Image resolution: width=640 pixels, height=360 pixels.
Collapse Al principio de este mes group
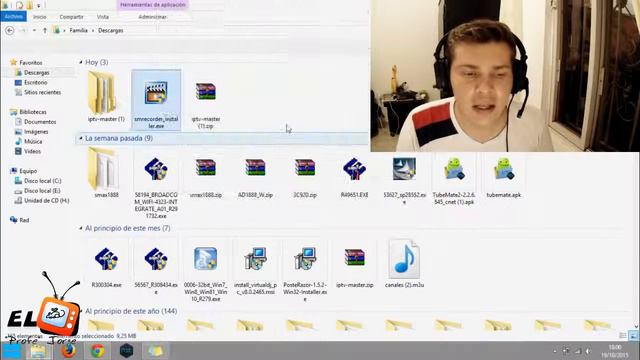click(81, 228)
